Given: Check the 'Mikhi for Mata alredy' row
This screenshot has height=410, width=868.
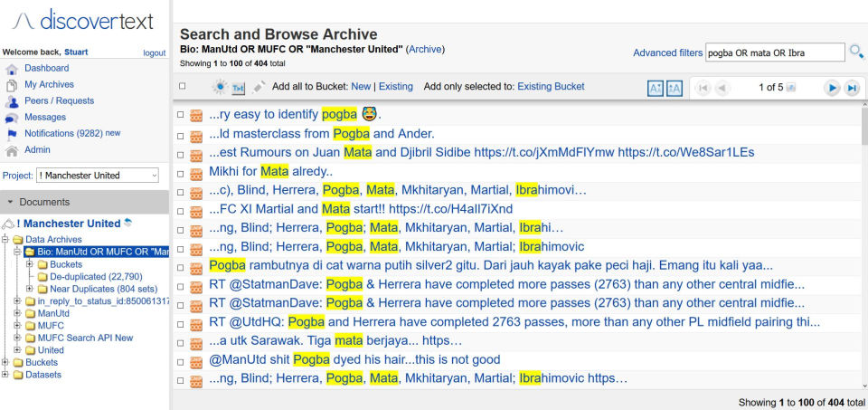Looking at the screenshot, I should pyautogui.click(x=181, y=171).
